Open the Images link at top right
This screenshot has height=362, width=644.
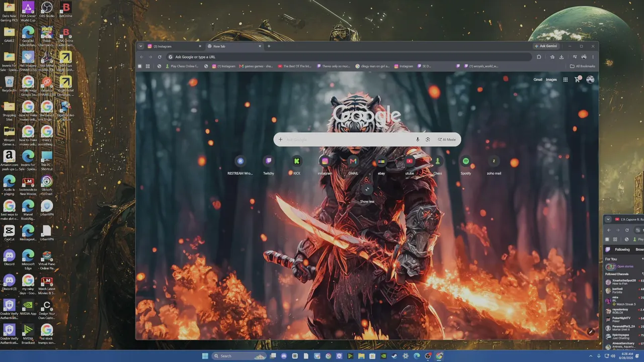point(551,79)
